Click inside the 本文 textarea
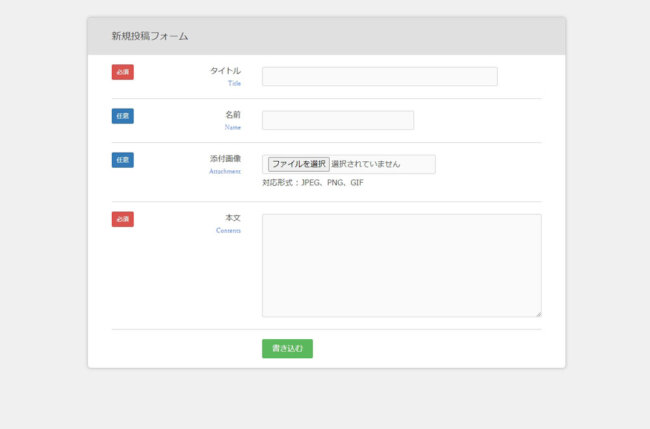This screenshot has width=650, height=429. 401,265
